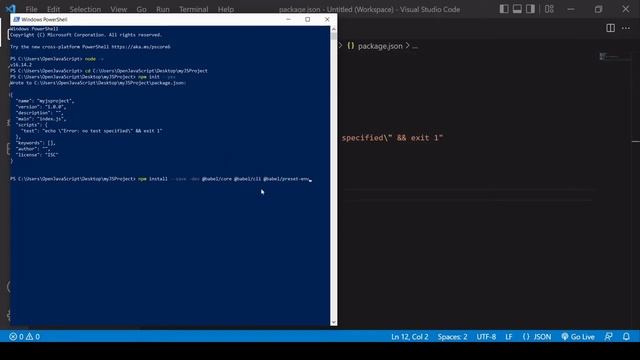Toggle the primary side bar layout icon
Viewport: 640px width, 360px height.
504,9
